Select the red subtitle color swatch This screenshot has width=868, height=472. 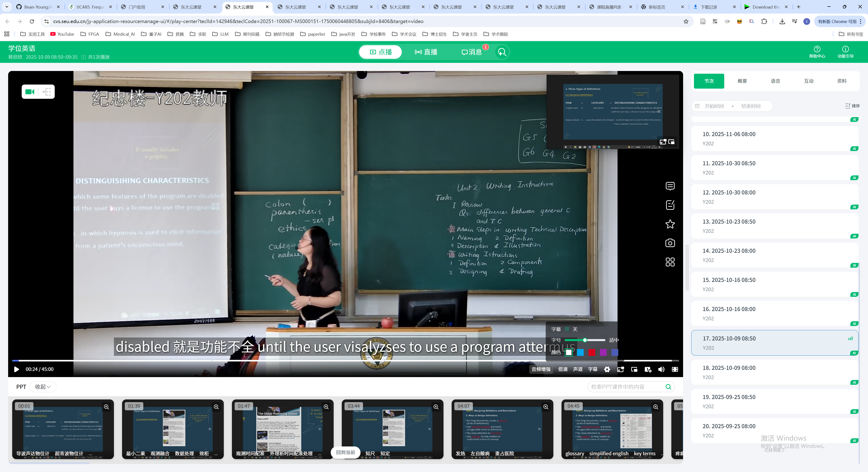point(592,352)
